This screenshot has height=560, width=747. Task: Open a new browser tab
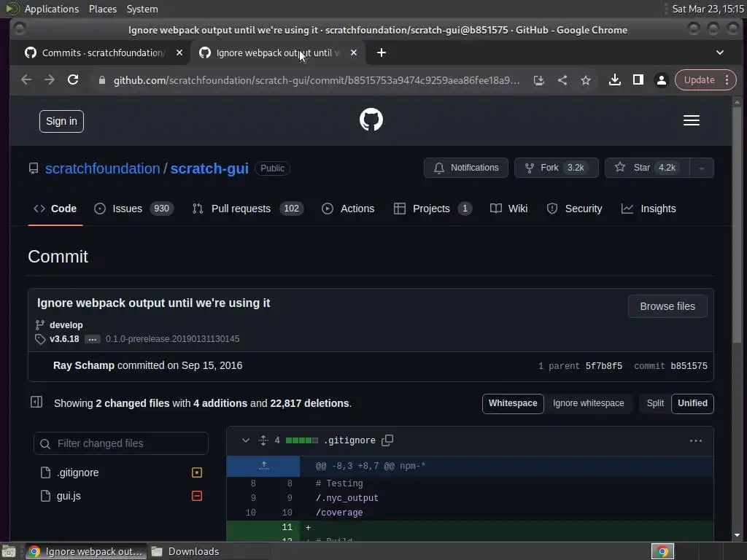[381, 52]
